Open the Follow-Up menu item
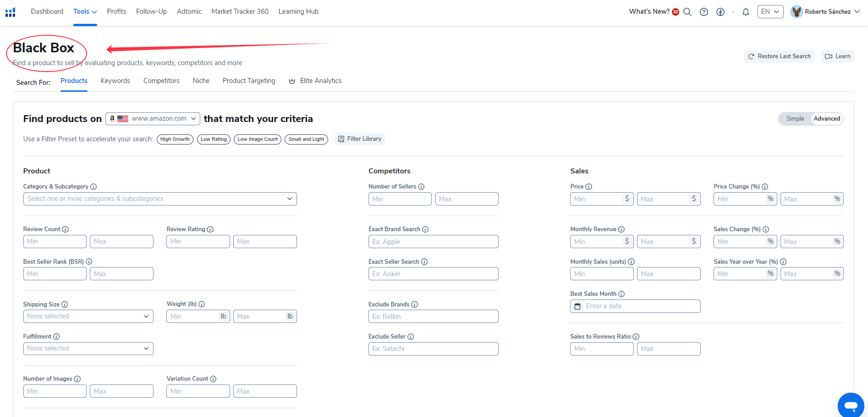 (x=151, y=11)
